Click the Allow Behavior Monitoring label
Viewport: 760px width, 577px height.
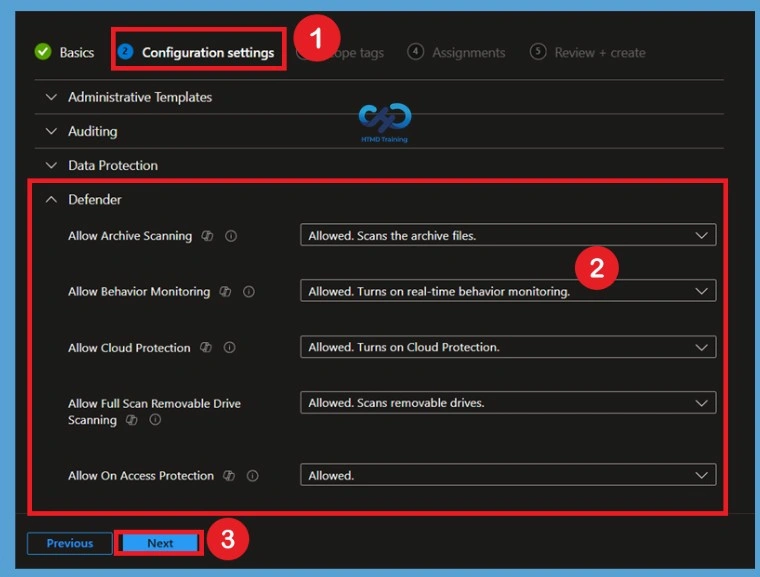[x=139, y=291]
